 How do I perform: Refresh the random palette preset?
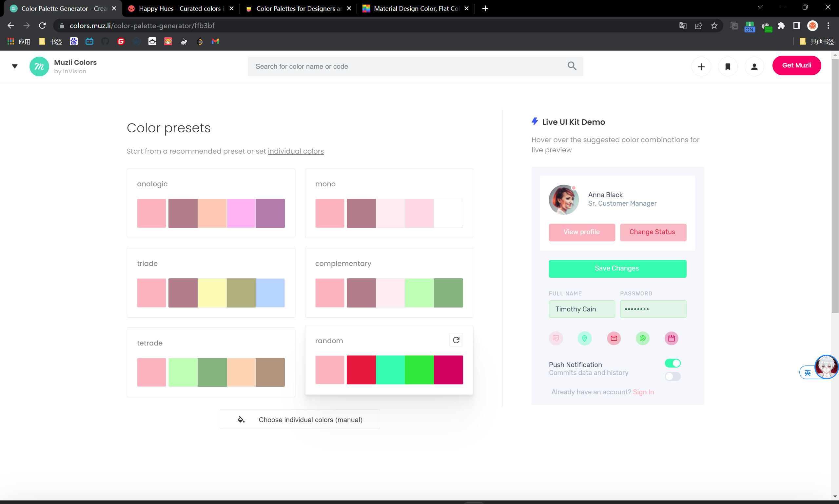pyautogui.click(x=456, y=340)
